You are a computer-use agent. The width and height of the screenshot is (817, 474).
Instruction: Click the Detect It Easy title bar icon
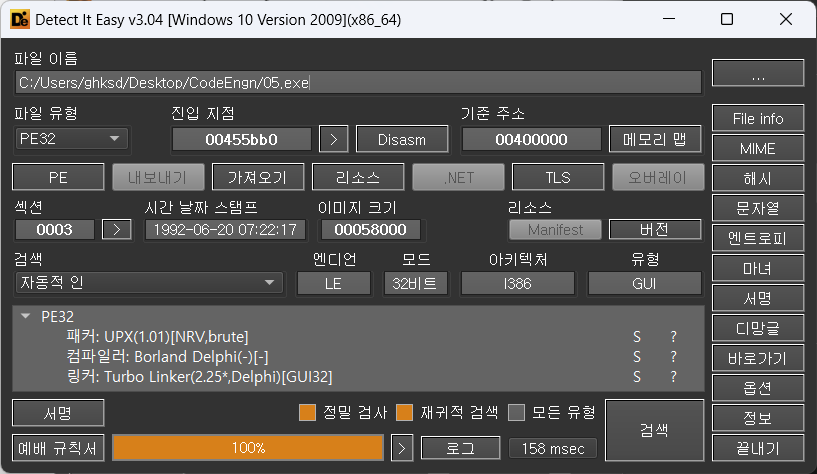[x=20, y=20]
